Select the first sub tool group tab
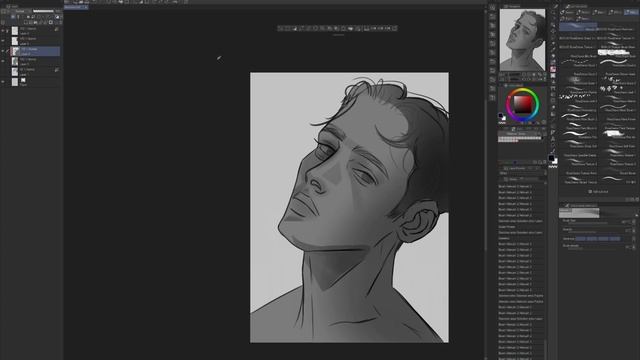Screen dimensions: 640x360 pyautogui.click(x=567, y=12)
